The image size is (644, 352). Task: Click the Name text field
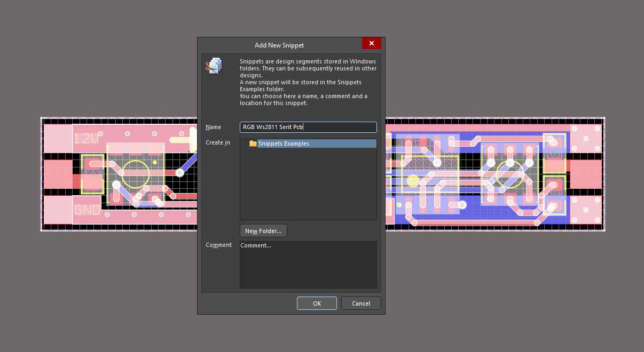308,127
